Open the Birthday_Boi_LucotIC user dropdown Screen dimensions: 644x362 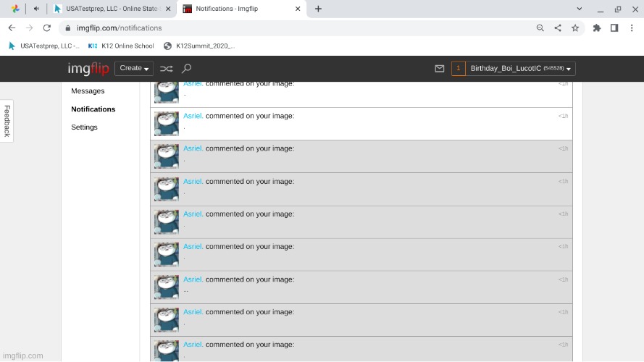click(x=521, y=69)
